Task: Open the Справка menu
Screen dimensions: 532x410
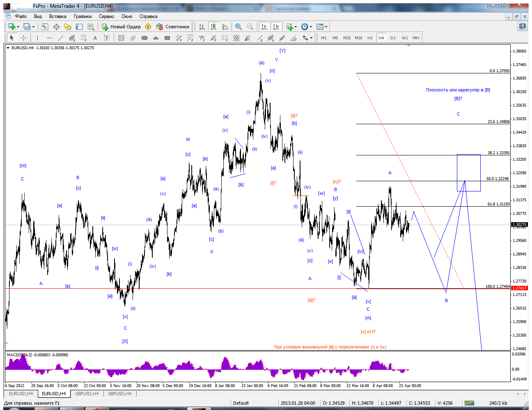Action: 148,16
